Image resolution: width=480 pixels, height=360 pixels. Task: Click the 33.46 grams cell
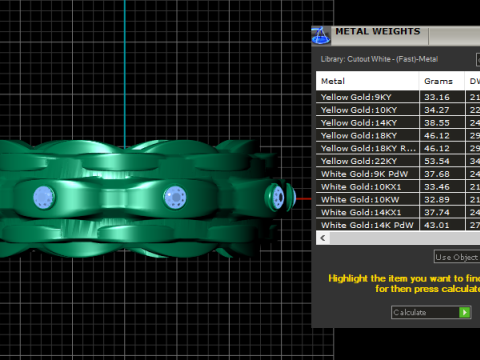442,187
